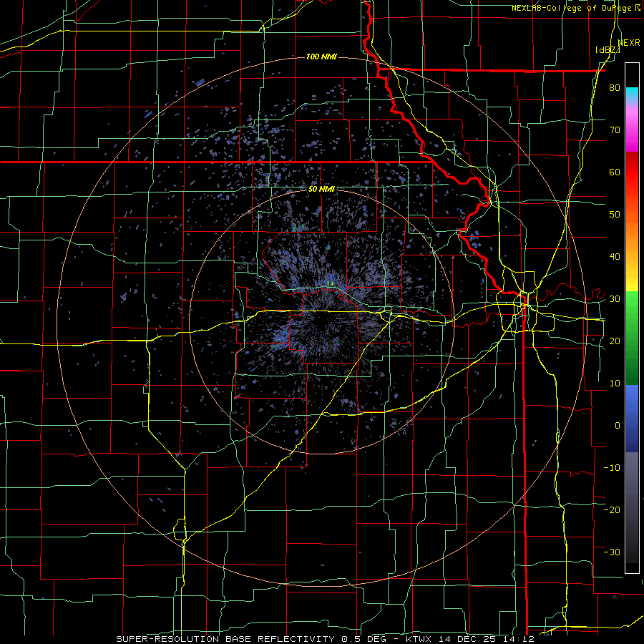Image resolution: width=644 pixels, height=644 pixels.
Task: Click the Super-Resolution Base Reflectivity caption
Action: click(x=225, y=639)
